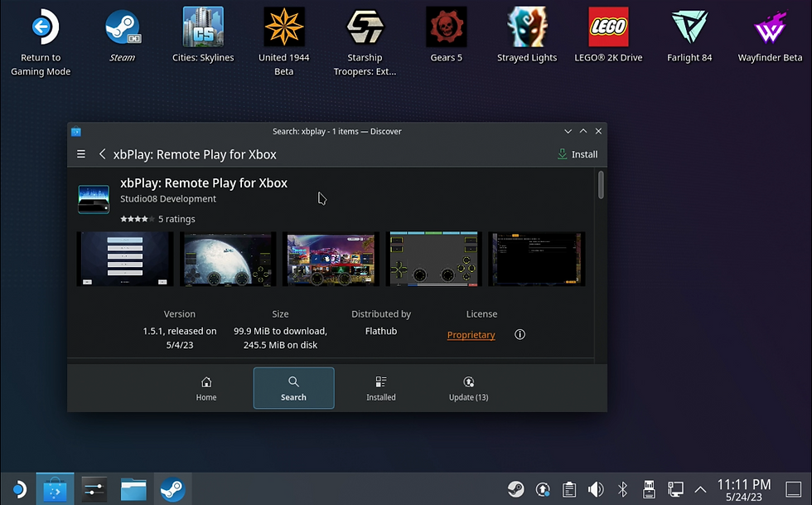Open the Proprietary license link
The height and width of the screenshot is (505, 812).
(471, 335)
